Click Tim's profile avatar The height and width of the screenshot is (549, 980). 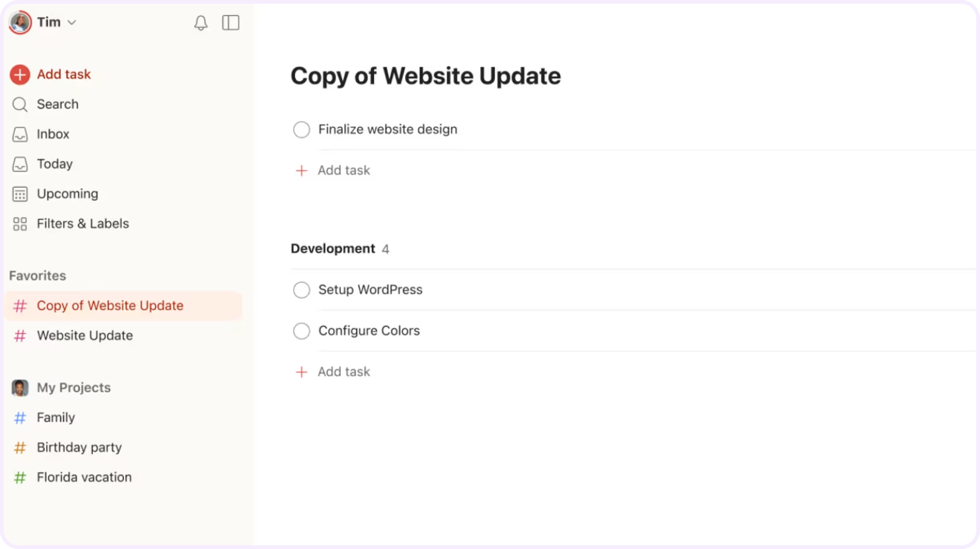[x=20, y=22]
